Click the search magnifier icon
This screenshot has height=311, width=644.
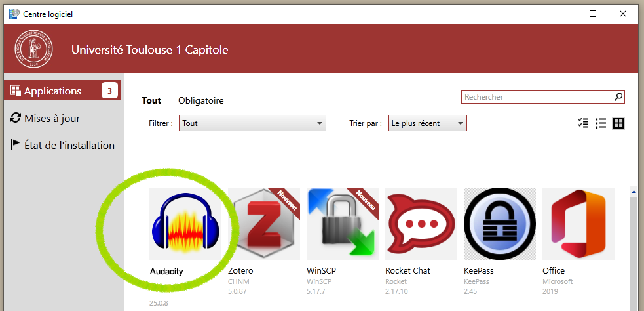pyautogui.click(x=618, y=97)
